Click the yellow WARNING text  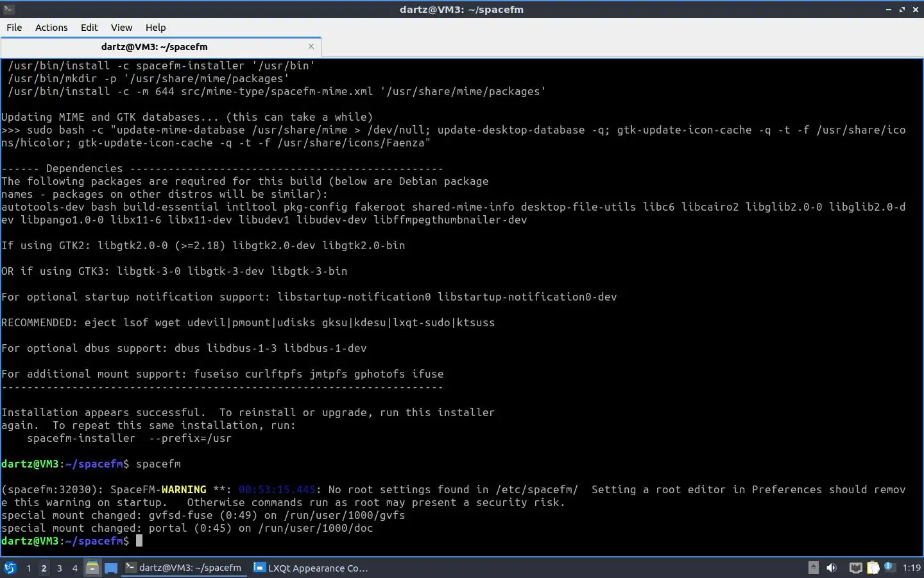pos(184,489)
